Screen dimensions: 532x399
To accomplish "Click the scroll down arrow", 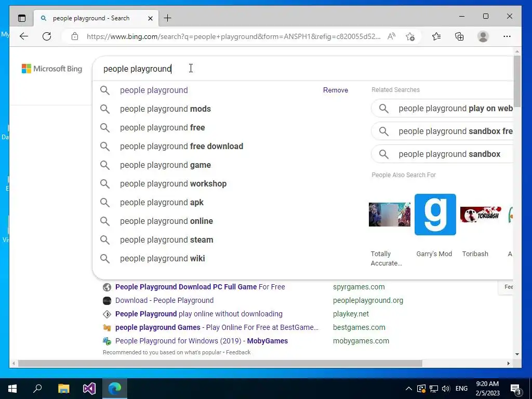I will [517, 354].
